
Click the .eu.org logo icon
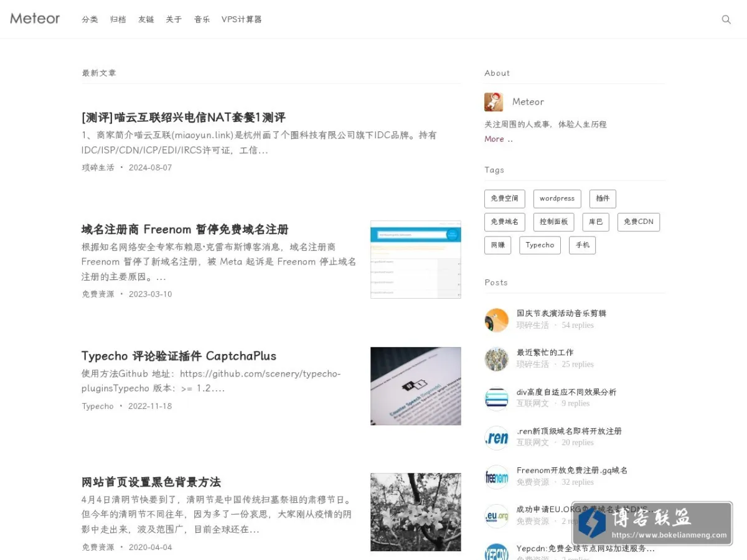coord(497,516)
